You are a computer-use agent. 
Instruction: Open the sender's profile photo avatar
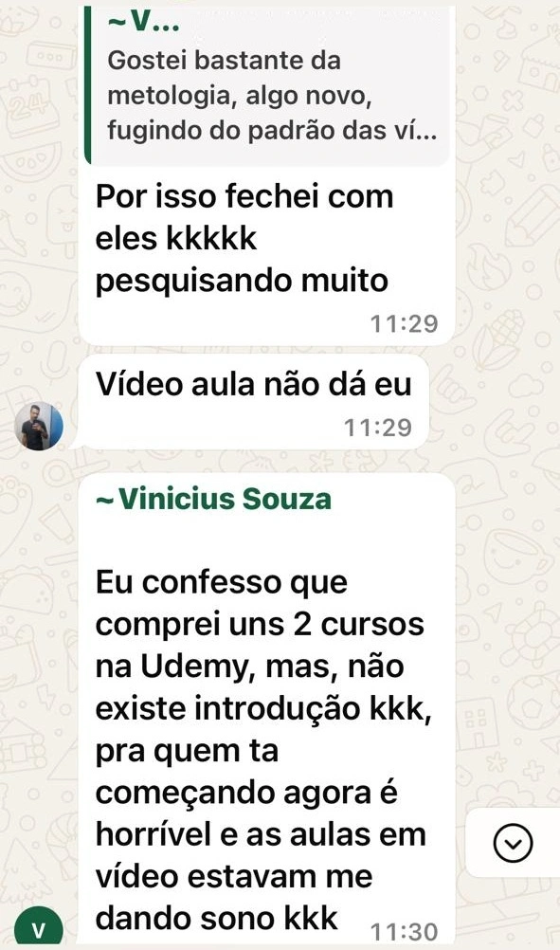[39, 426]
